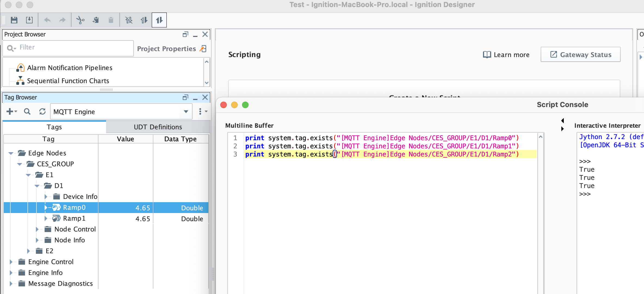Click the Interactive Interpreter prompt
The height and width of the screenshot is (294, 644).
point(585,194)
